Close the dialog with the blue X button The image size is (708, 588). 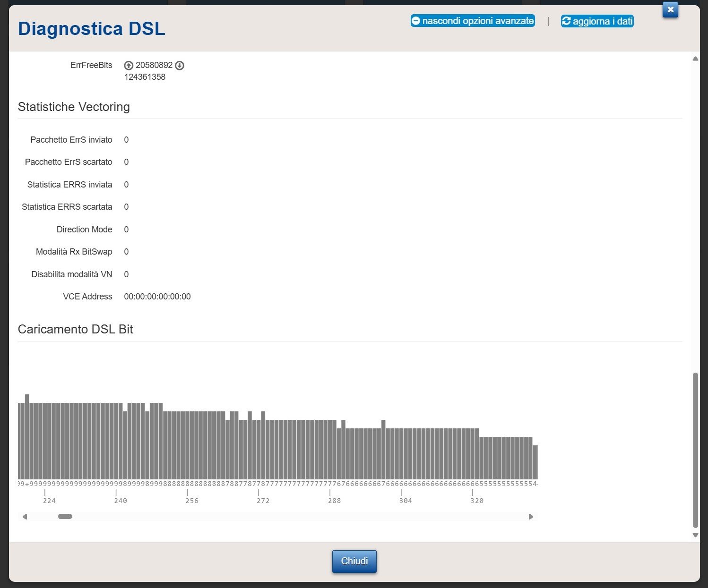670,9
